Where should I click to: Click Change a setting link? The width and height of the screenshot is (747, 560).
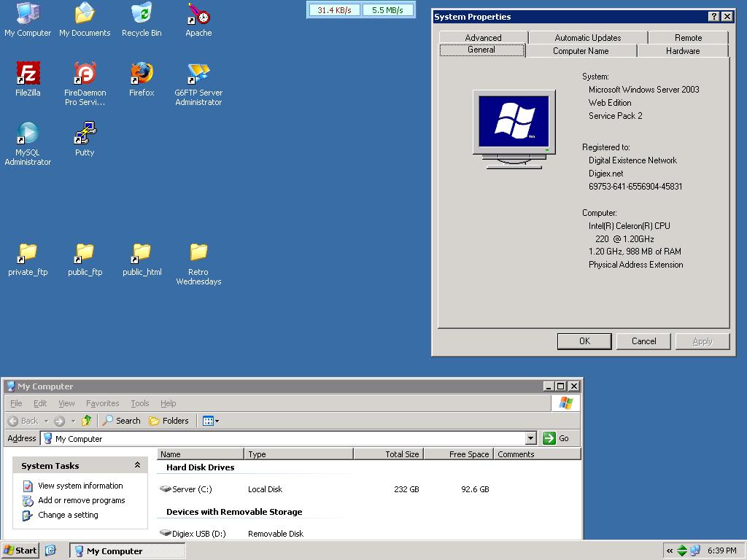[x=68, y=515]
